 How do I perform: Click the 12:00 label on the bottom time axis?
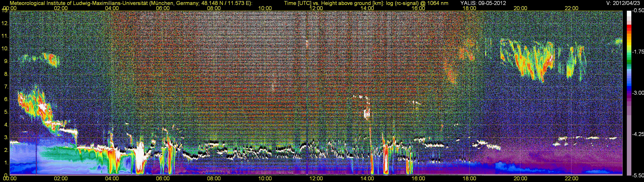tap(316, 179)
